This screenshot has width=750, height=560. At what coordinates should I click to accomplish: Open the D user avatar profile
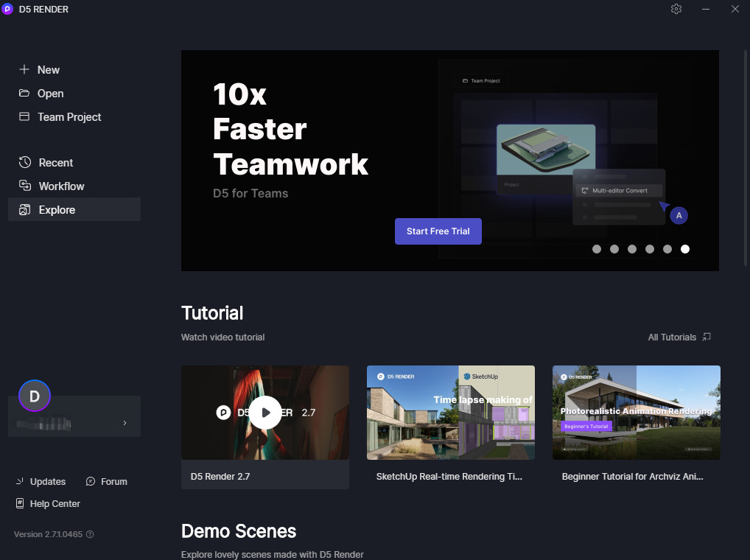[x=35, y=396]
